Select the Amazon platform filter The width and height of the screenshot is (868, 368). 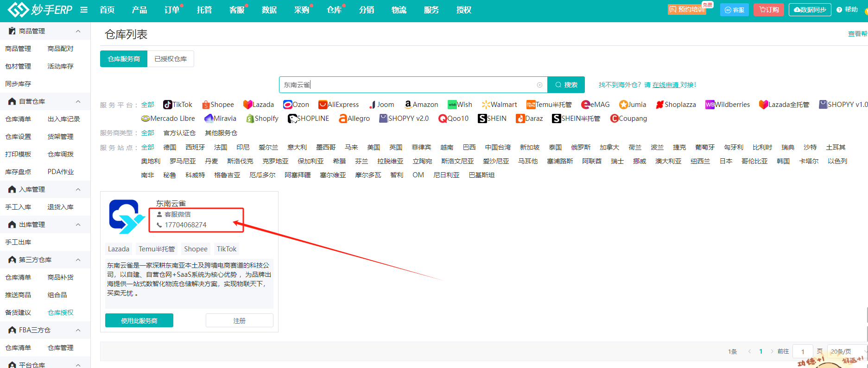[x=421, y=105]
